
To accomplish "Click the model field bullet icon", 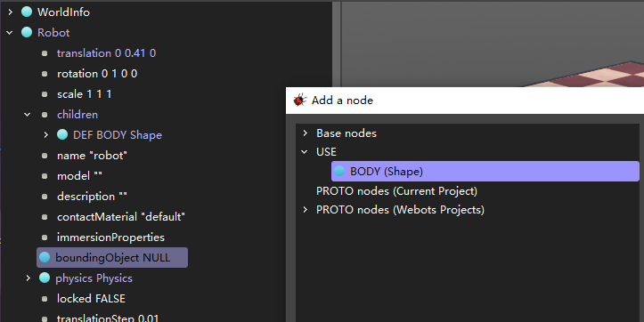I will tap(45, 176).
